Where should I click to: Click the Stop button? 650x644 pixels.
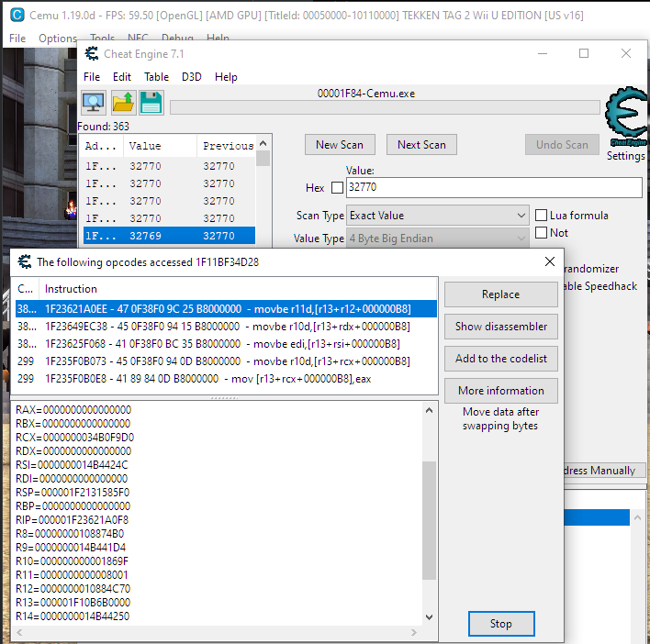click(x=501, y=623)
